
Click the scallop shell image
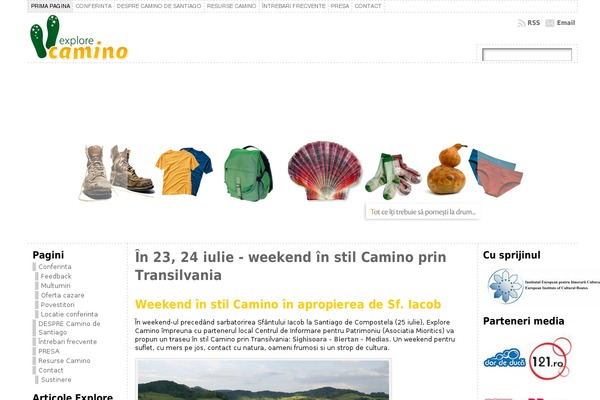click(x=324, y=171)
